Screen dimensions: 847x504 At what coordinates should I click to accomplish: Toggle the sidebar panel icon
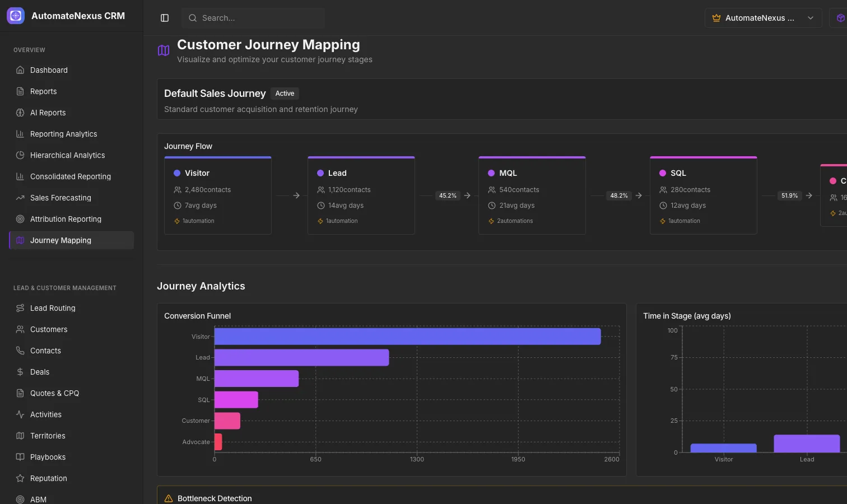(165, 18)
